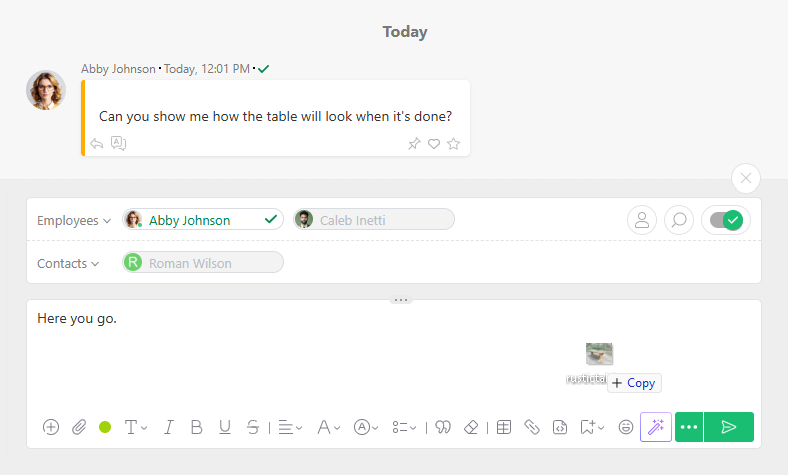Insert a hyperlink with the link icon
This screenshot has height=475, width=788.
(532, 427)
